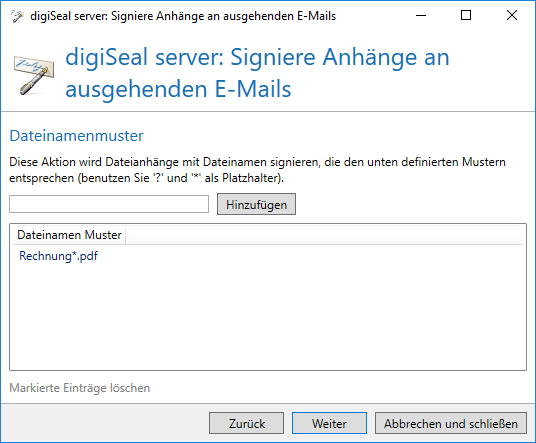Click the description text about Platzhalter
Screen dimensions: 536x443
(x=257, y=170)
